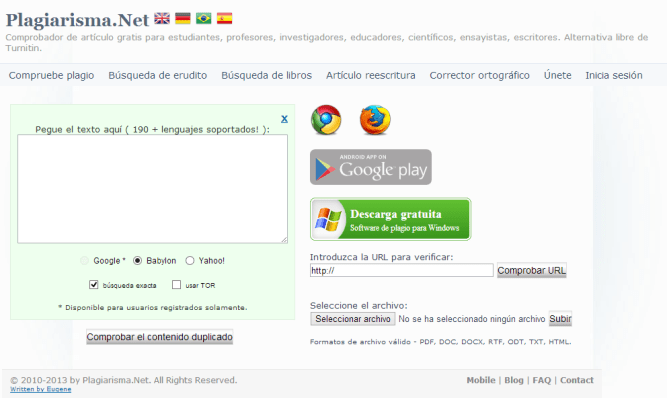Click 'No se ha seleccionado ningún archivo' text
This screenshot has width=667, height=398.
[x=471, y=319]
